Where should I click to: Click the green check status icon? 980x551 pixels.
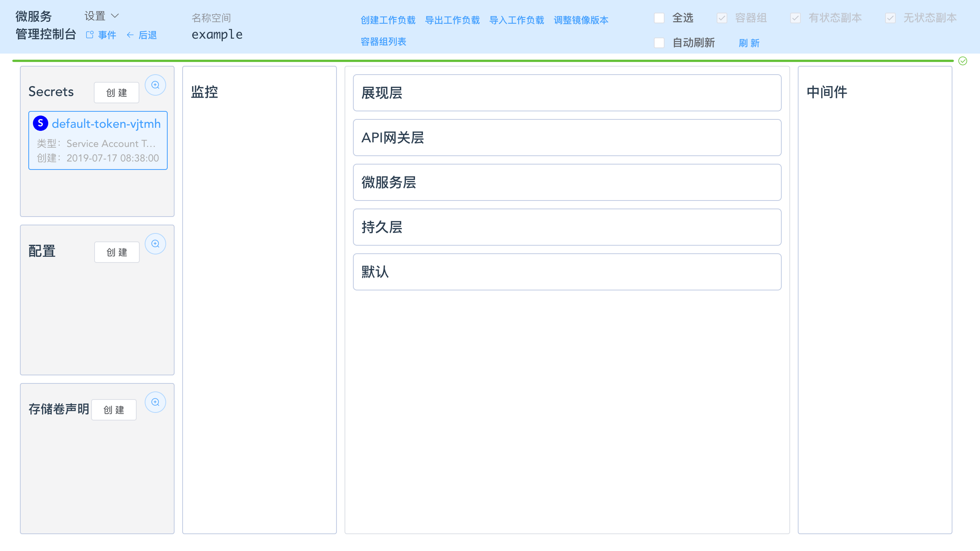point(962,61)
